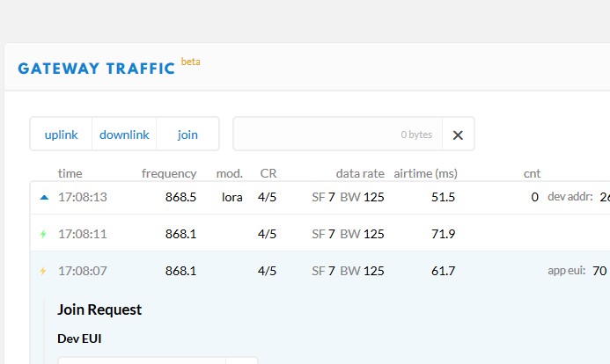Click the beta label next to title

[x=191, y=62]
